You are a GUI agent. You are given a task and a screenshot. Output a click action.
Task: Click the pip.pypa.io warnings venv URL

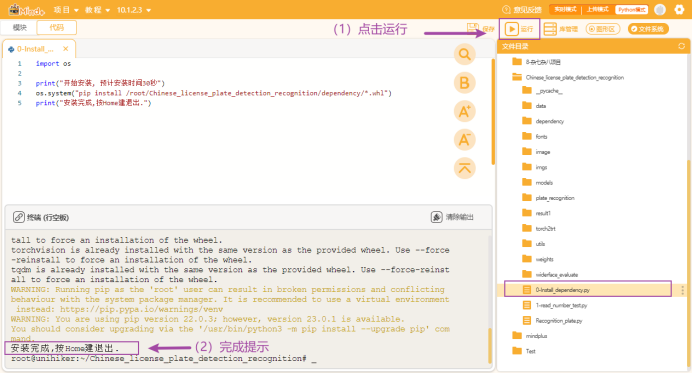click(x=141, y=309)
